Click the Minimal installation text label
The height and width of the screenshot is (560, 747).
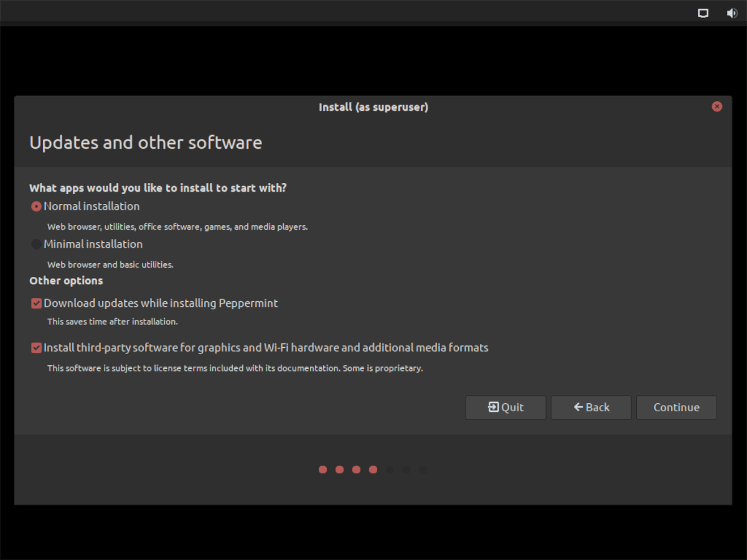coord(93,244)
